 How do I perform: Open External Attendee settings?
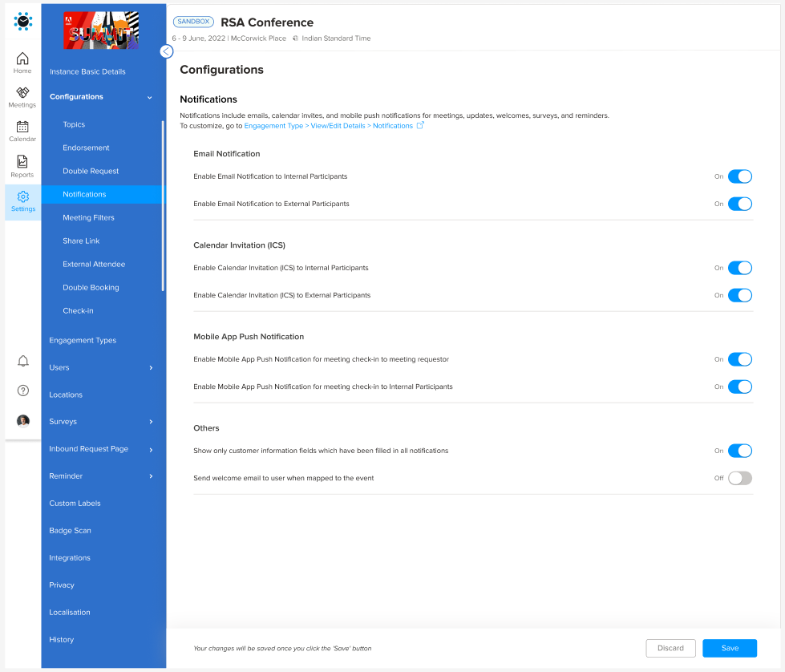tap(94, 264)
